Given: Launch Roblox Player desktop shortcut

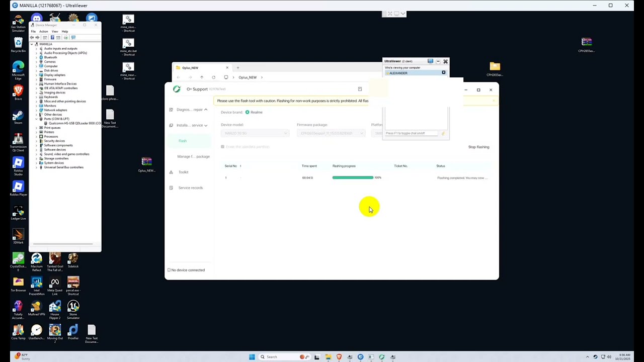Looking at the screenshot, I should point(18,188).
